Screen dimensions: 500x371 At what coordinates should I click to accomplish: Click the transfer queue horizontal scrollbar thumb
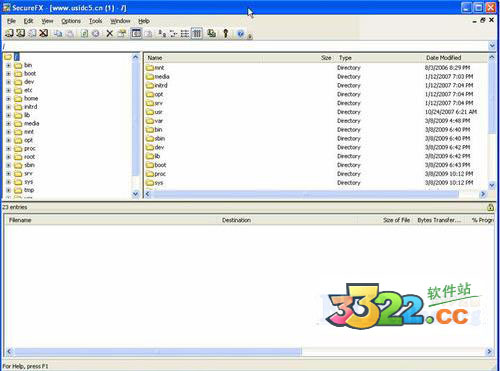click(x=158, y=351)
